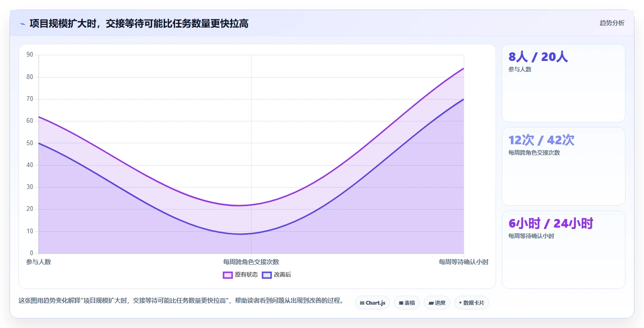Click the 趋势分析 label in the header
This screenshot has width=644, height=328.
pyautogui.click(x=612, y=23)
